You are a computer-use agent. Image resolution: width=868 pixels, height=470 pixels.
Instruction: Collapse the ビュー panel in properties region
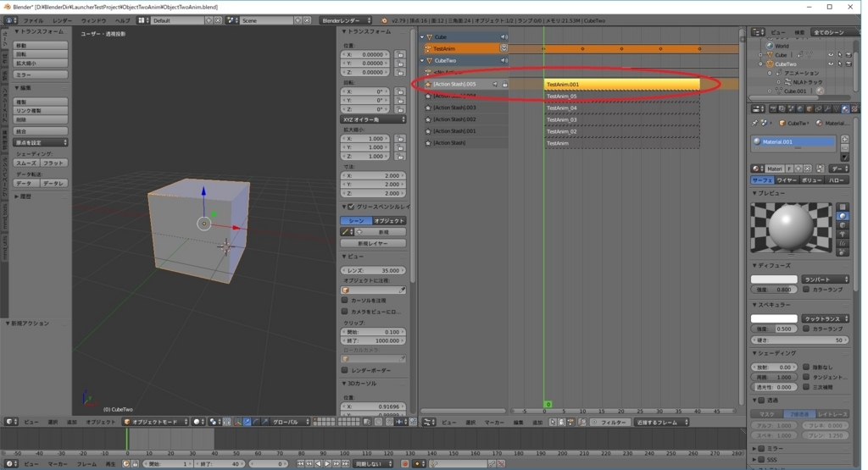click(x=344, y=257)
